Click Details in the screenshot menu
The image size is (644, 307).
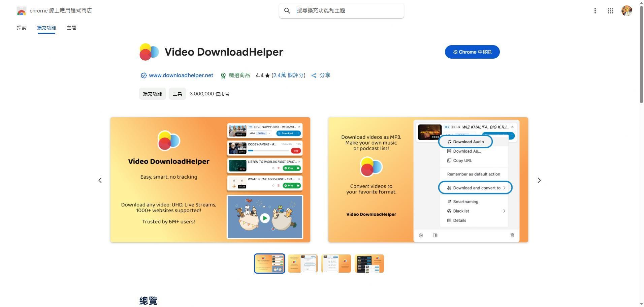tap(457, 220)
